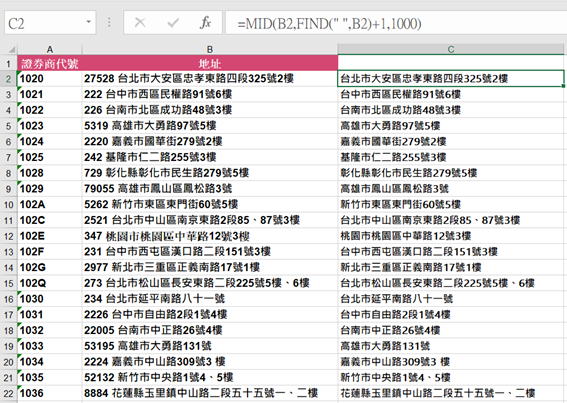567x403 pixels.
Task: Click cell 53195 高雄市大勇路131號
Action: pyautogui.click(x=210, y=346)
